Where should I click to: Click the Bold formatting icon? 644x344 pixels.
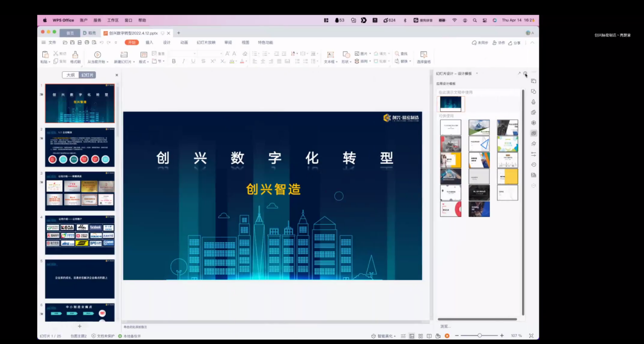(174, 61)
